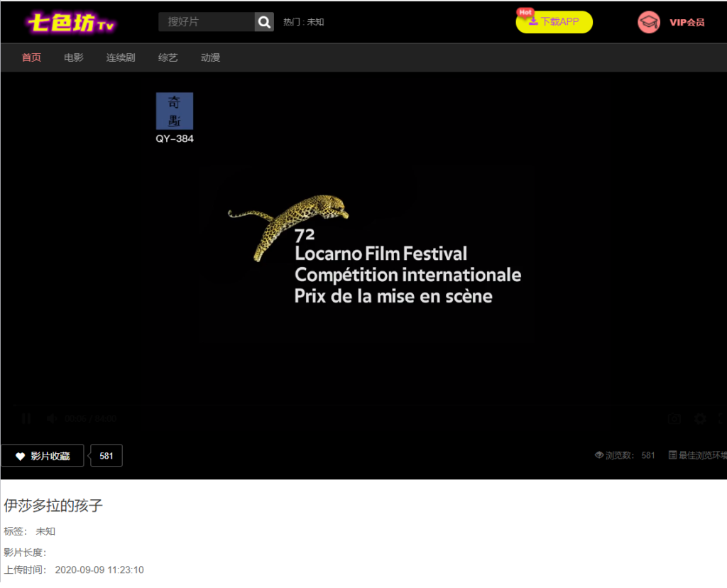
Task: Open the 连续剧 category
Action: coord(121,58)
